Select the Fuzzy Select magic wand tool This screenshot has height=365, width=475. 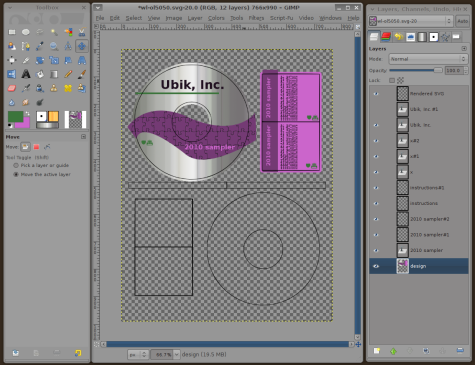pos(54,32)
